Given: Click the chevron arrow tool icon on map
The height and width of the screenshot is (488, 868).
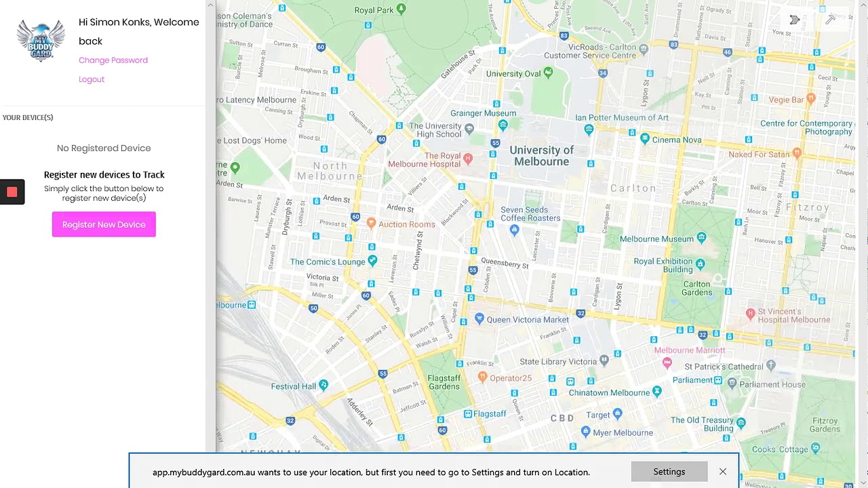Looking at the screenshot, I should click(x=795, y=20).
